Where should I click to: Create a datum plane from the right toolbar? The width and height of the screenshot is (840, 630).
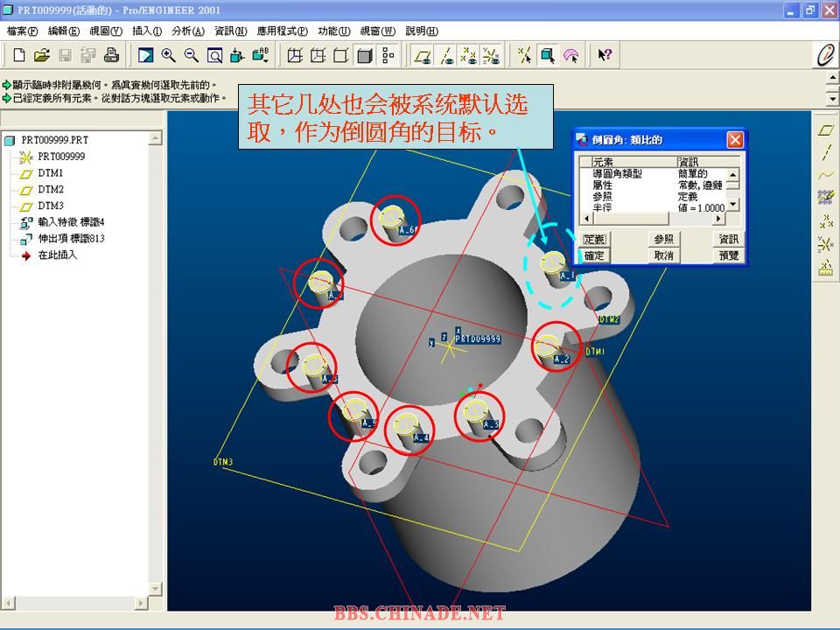pos(825,130)
